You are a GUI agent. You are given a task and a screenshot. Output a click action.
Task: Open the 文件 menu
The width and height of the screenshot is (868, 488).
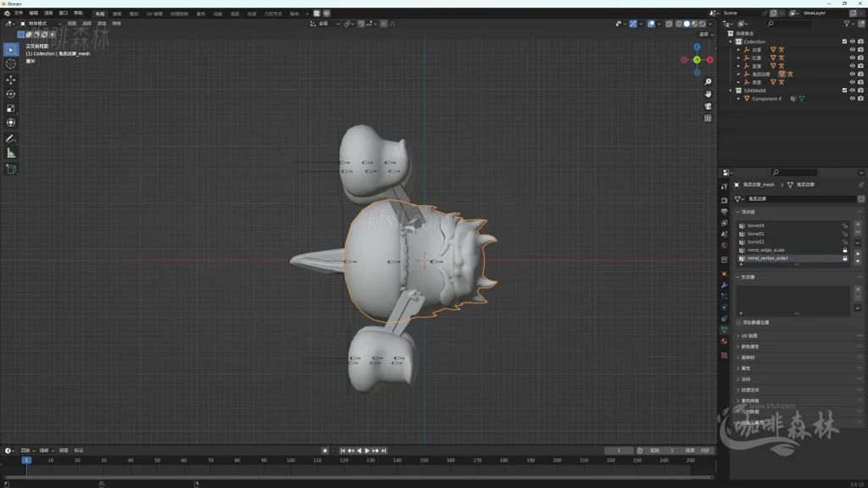19,14
